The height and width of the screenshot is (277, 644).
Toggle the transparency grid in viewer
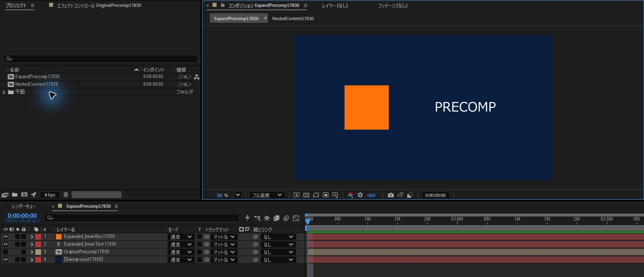click(x=306, y=195)
